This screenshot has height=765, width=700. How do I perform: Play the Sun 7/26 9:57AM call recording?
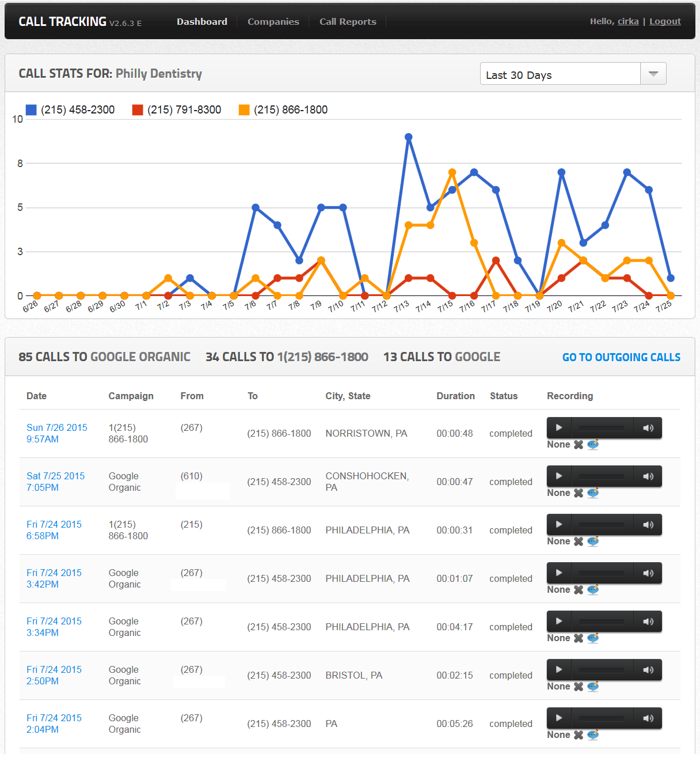tap(558, 428)
